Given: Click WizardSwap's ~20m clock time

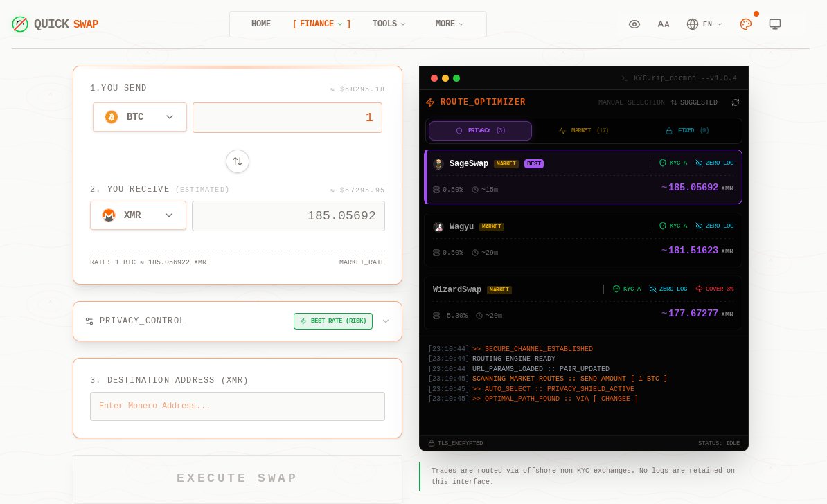Looking at the screenshot, I should pos(489,316).
